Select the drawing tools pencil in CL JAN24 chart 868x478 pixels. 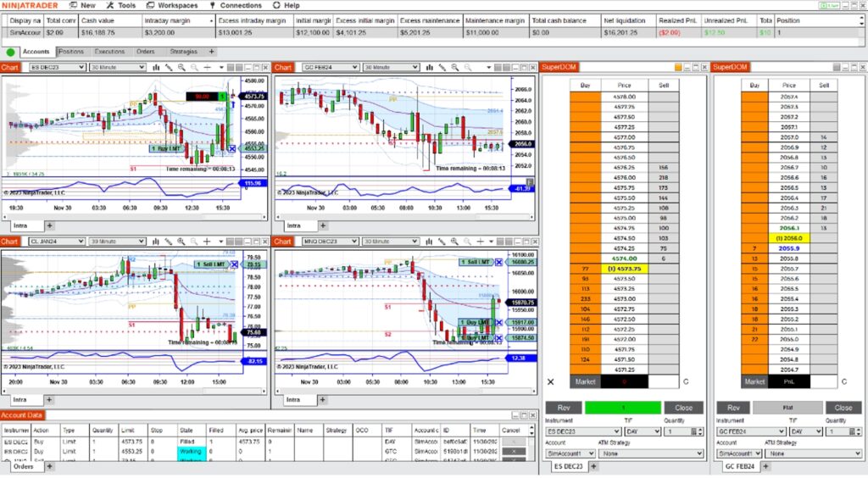point(169,242)
